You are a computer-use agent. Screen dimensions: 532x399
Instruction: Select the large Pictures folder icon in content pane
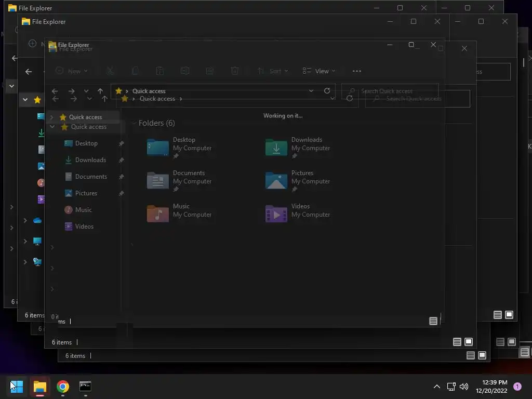coord(276,180)
